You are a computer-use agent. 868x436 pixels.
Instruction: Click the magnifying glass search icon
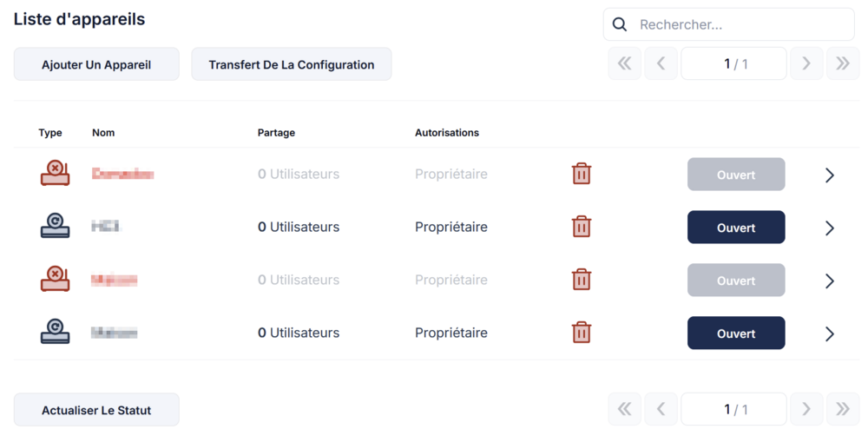(x=620, y=24)
